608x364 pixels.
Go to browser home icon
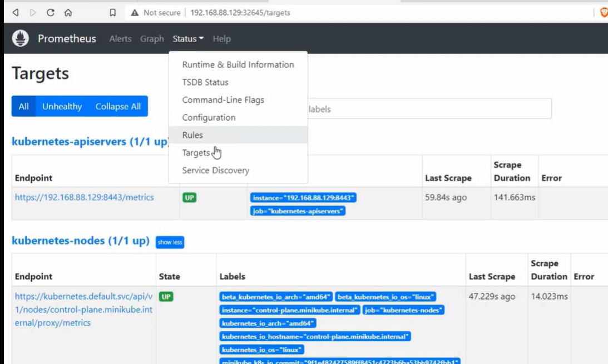coord(68,13)
